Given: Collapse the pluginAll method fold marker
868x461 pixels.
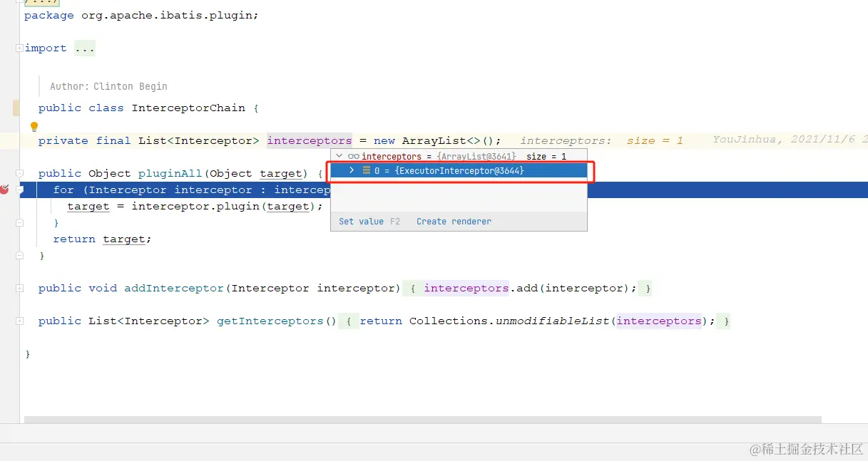Looking at the screenshot, I should (19, 173).
